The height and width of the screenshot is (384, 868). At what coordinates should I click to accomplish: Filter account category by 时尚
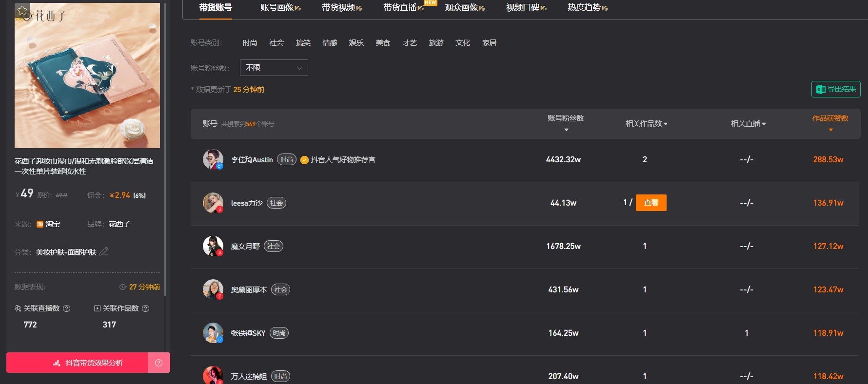pos(250,43)
